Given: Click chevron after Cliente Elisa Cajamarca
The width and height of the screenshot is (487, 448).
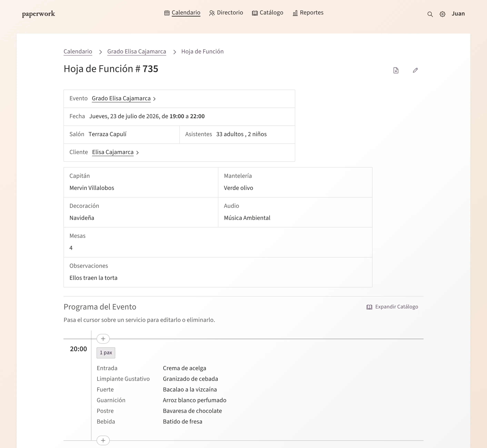Looking at the screenshot, I should 137,153.
